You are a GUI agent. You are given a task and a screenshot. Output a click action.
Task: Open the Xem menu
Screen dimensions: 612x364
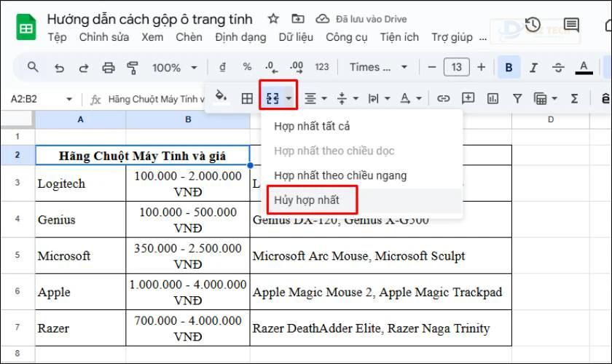coord(152,37)
